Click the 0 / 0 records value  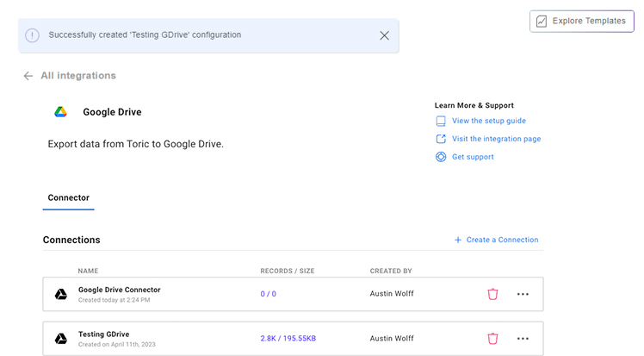coord(269,294)
